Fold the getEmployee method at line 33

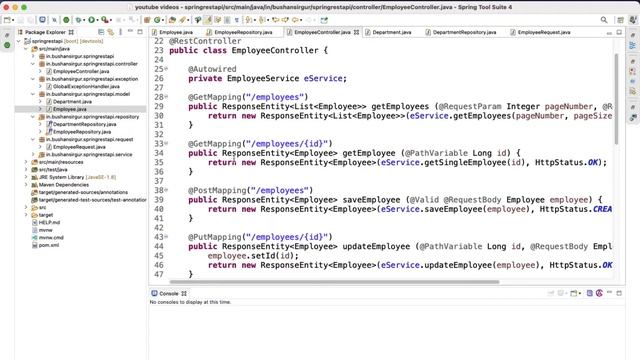click(x=166, y=144)
